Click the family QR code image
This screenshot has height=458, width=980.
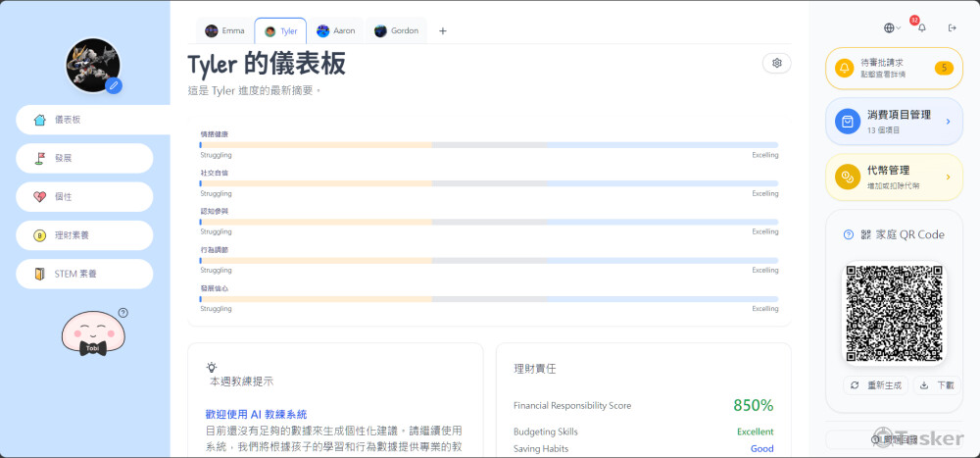pyautogui.click(x=895, y=313)
